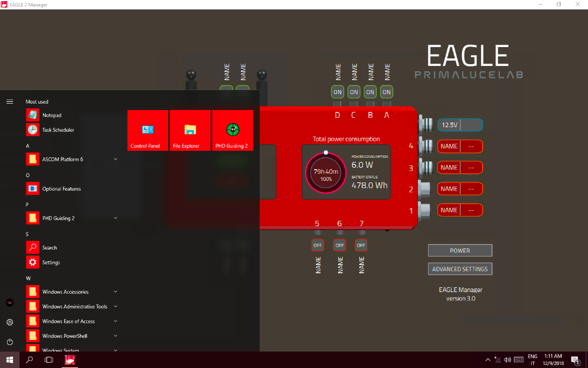The image size is (588, 368).
Task: Switch ENG IT input language indicator
Action: click(533, 360)
